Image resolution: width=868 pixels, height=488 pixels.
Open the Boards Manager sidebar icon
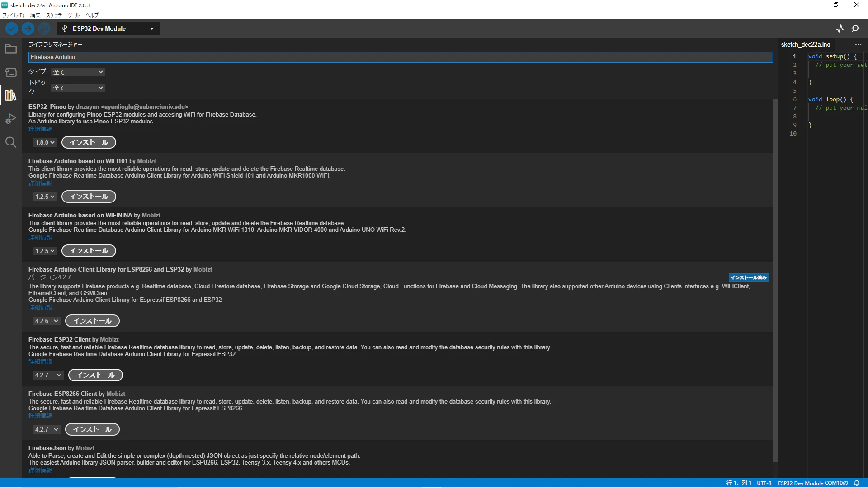[x=11, y=72]
